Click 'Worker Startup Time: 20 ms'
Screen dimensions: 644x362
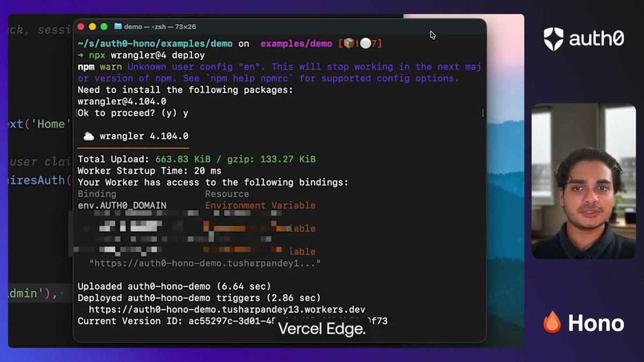pos(150,171)
